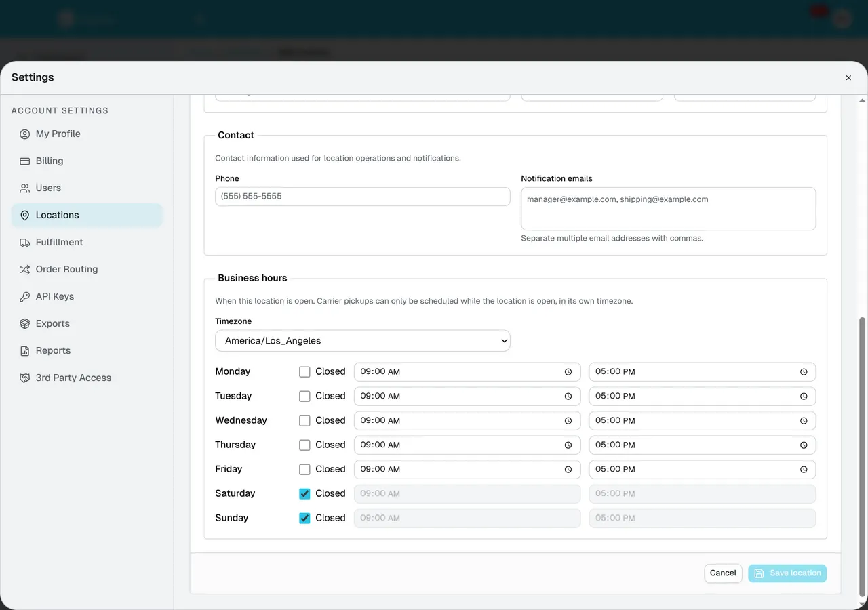Click the Locations pin icon
This screenshot has width=868, height=610.
coord(25,216)
